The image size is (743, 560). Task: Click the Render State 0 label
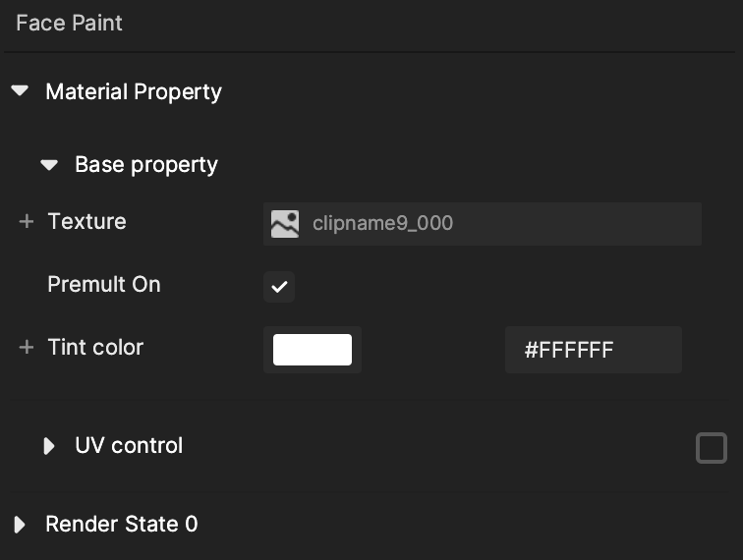[122, 524]
